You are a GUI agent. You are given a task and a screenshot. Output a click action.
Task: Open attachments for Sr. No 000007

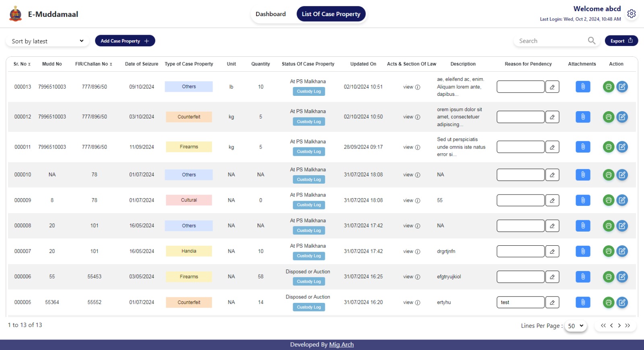click(x=583, y=251)
